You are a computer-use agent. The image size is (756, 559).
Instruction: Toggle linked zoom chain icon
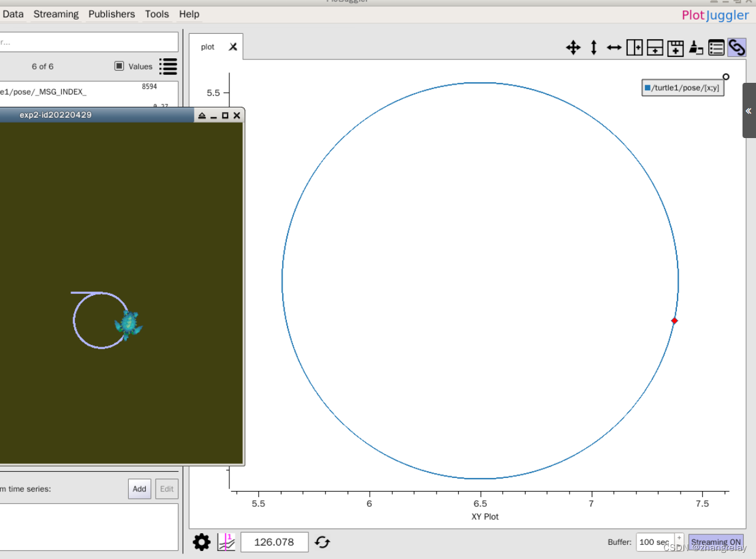[736, 47]
